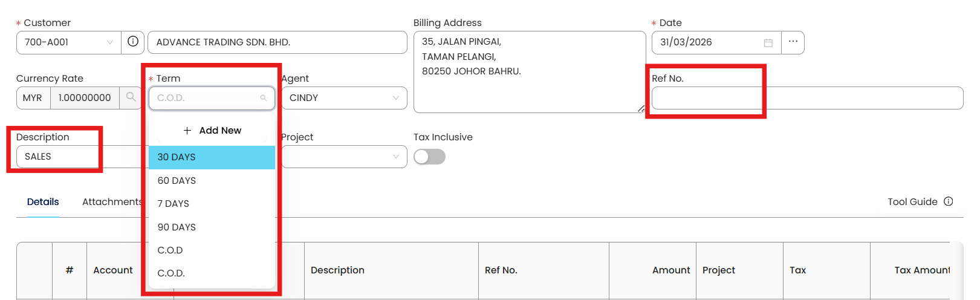Click the Tool Guide info icon
Screen dimensions: 980x300
(948, 201)
